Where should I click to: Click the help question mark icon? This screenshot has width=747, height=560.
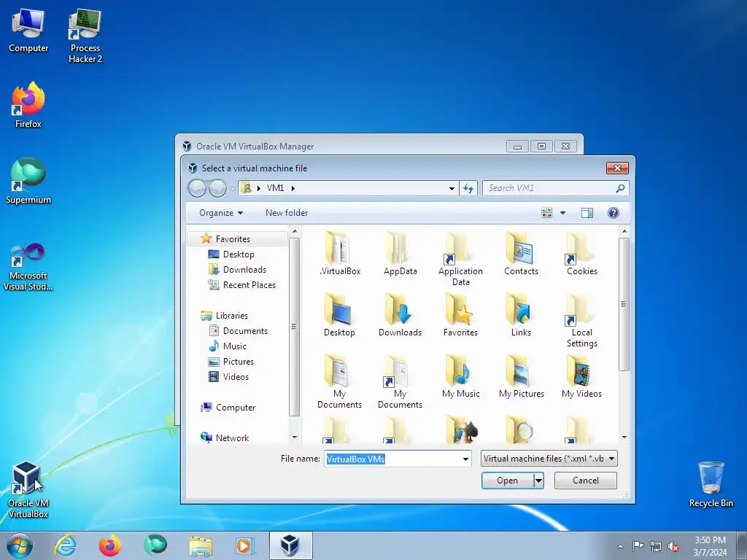coord(613,213)
